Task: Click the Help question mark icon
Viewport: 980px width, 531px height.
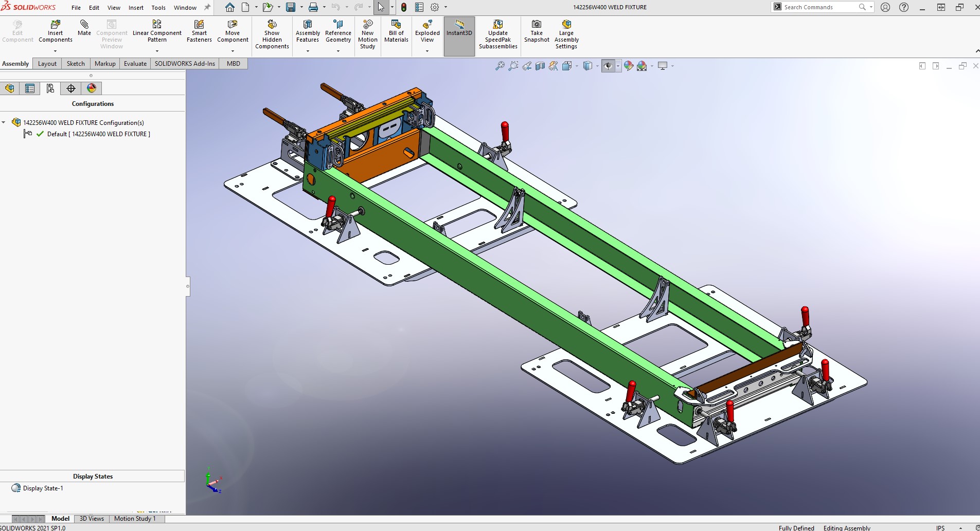Action: 904,7
